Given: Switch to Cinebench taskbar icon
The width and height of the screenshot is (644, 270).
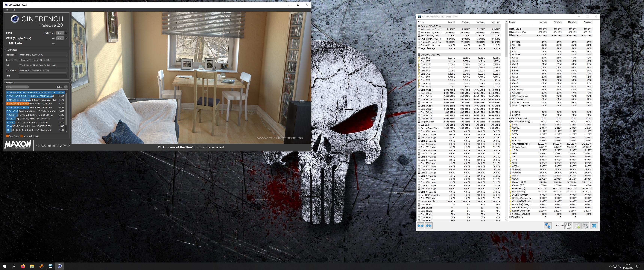Looking at the screenshot, I should coord(60,266).
